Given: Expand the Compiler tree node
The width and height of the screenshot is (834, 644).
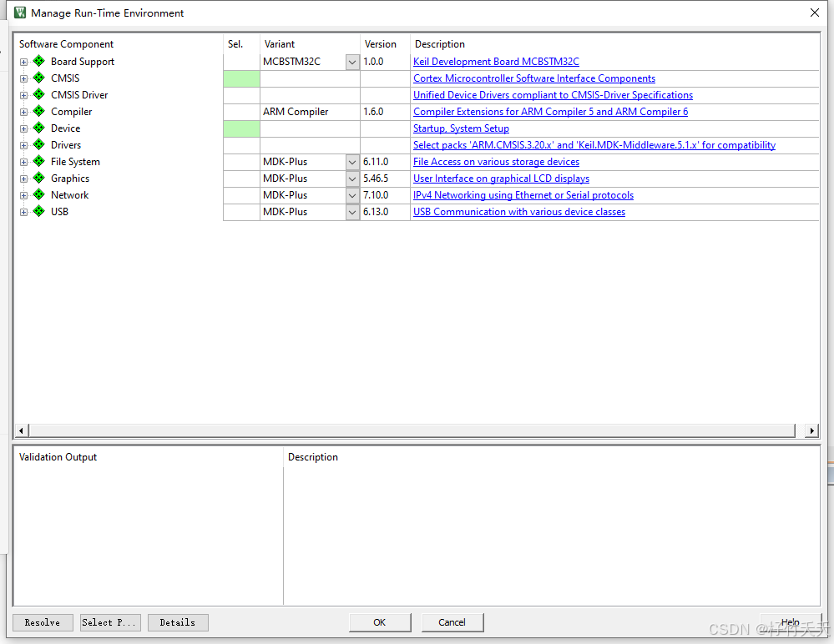Looking at the screenshot, I should (23, 112).
